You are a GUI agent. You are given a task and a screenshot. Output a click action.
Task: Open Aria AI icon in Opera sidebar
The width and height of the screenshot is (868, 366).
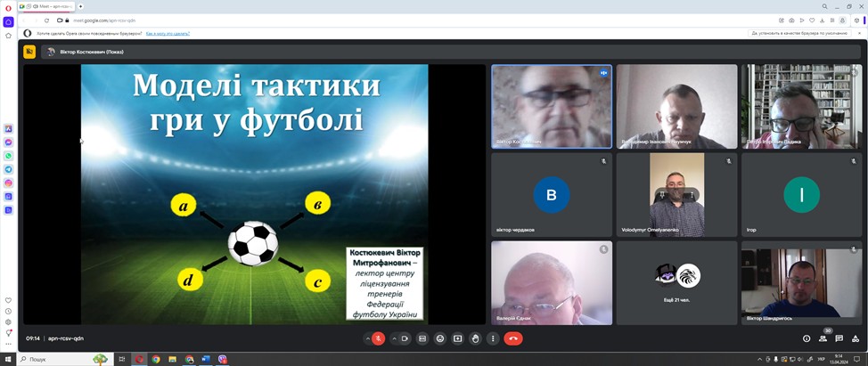pos(8,129)
